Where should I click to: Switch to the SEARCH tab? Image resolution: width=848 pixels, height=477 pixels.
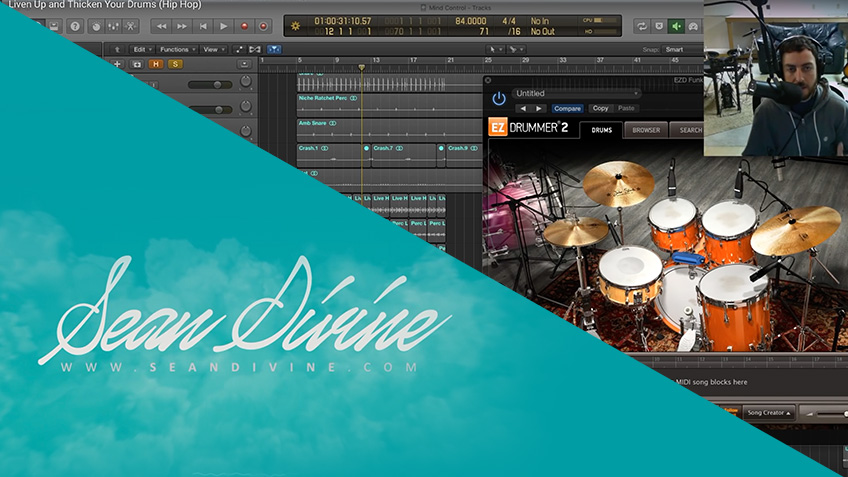(x=688, y=130)
